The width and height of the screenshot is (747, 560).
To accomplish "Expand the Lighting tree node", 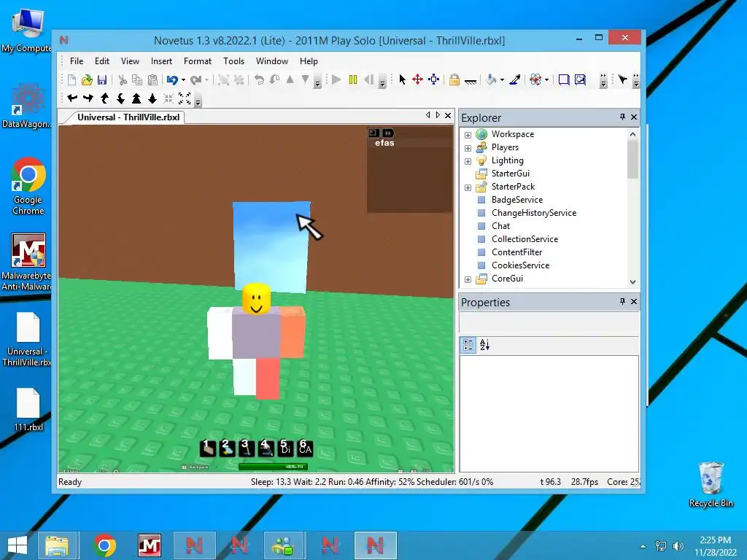I will pyautogui.click(x=468, y=161).
